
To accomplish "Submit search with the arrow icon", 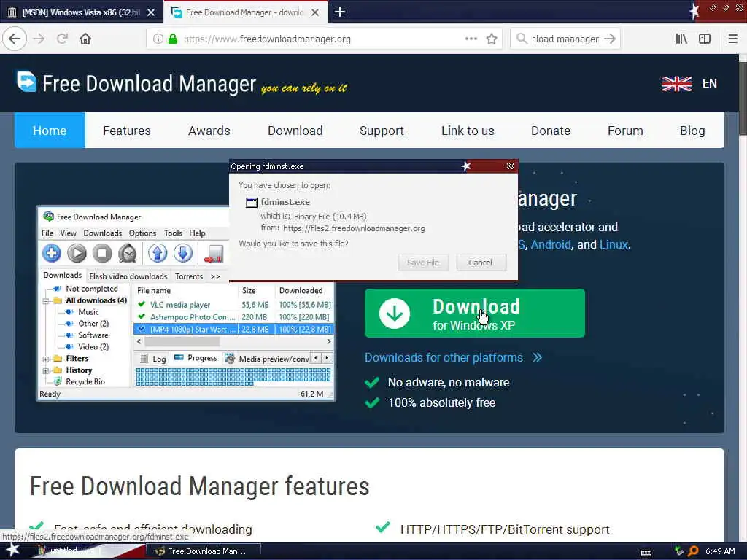I will (x=609, y=39).
